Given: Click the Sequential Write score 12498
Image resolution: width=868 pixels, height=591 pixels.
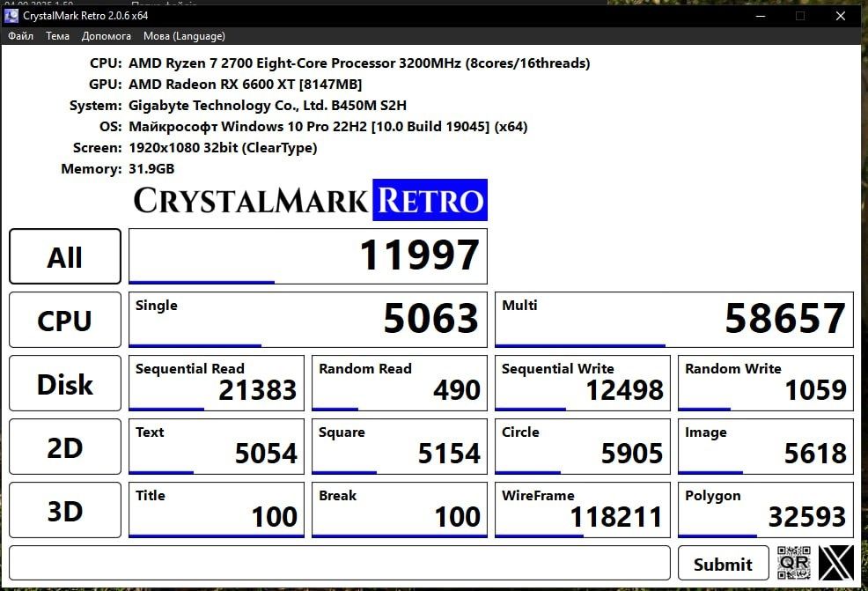Looking at the screenshot, I should coord(583,383).
